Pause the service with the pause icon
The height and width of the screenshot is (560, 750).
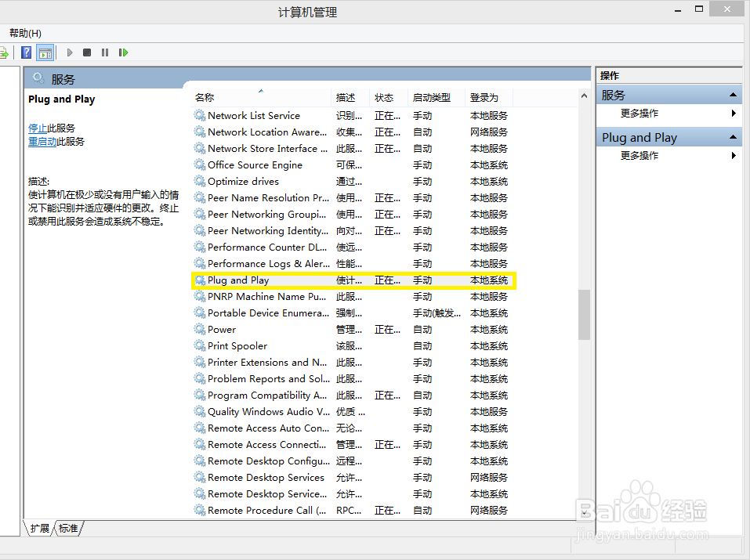click(x=105, y=52)
